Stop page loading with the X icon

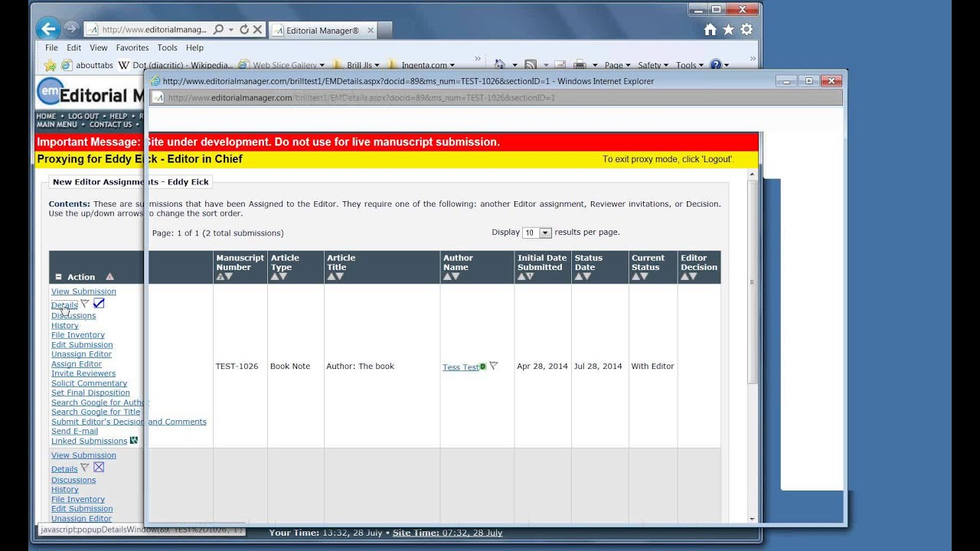258,30
